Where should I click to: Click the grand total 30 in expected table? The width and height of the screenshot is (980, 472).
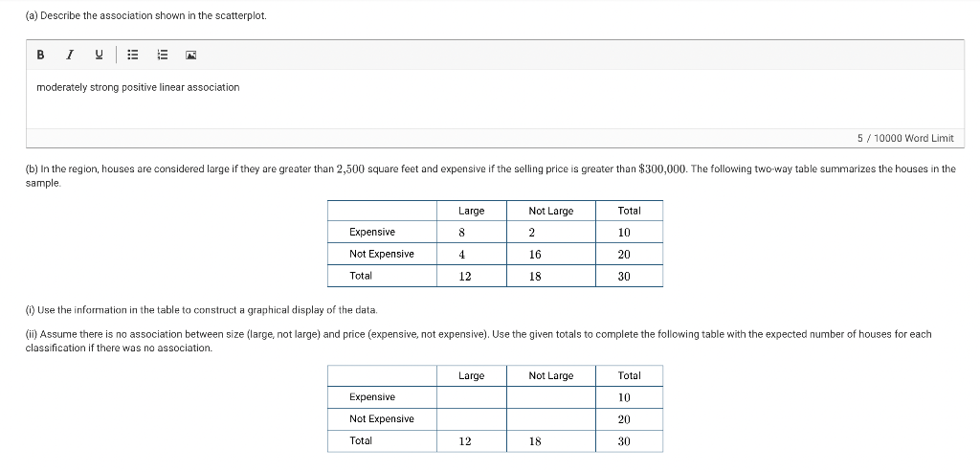pos(624,441)
